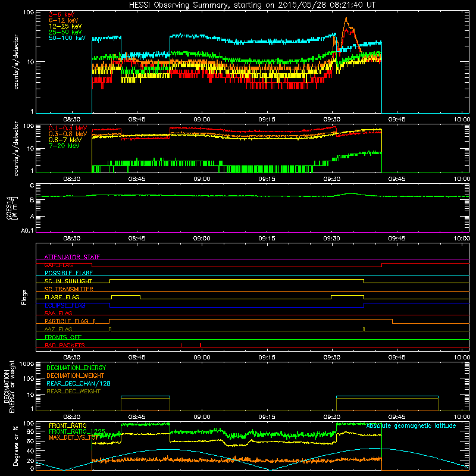The width and height of the screenshot is (476, 476).
Task: Click the 'DECIMATION ENERGY or weight' axis title
Action: point(9,386)
